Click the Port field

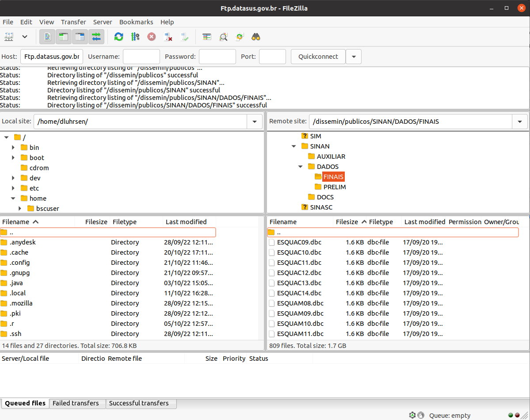272,57
